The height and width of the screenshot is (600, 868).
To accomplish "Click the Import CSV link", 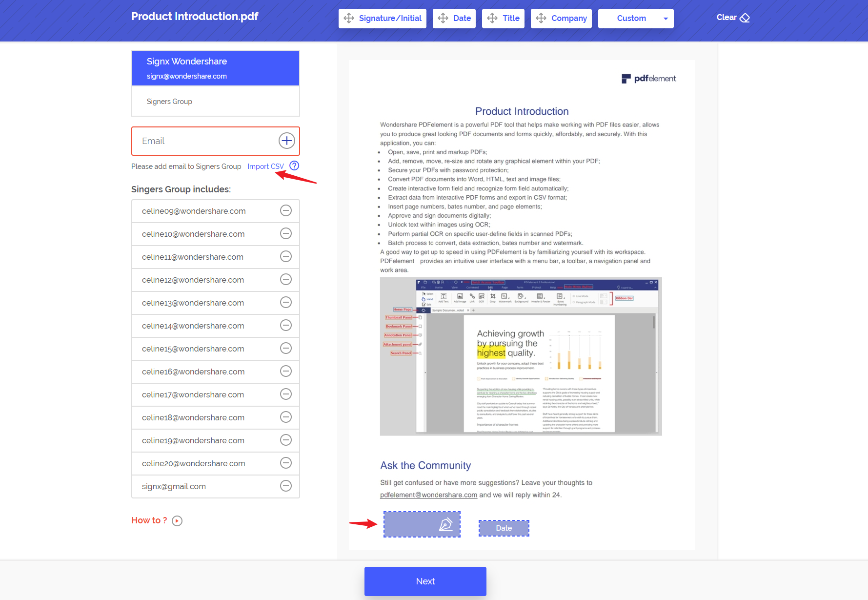I will click(x=265, y=166).
